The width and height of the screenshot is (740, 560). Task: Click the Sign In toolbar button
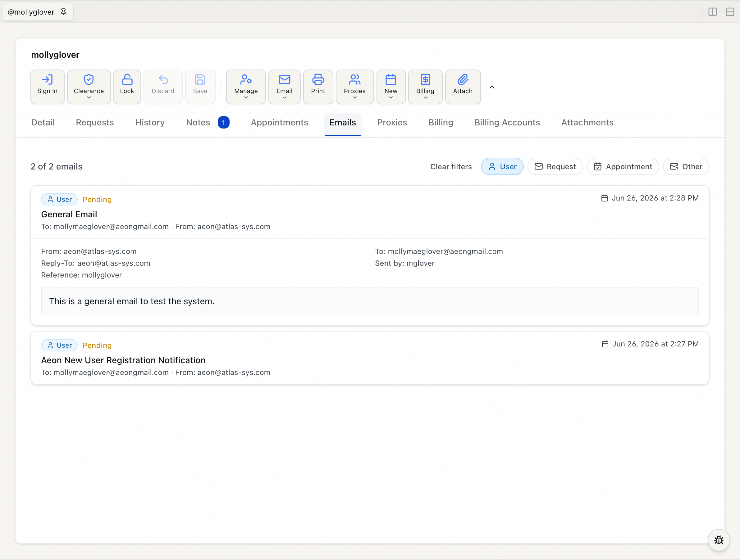pyautogui.click(x=47, y=87)
